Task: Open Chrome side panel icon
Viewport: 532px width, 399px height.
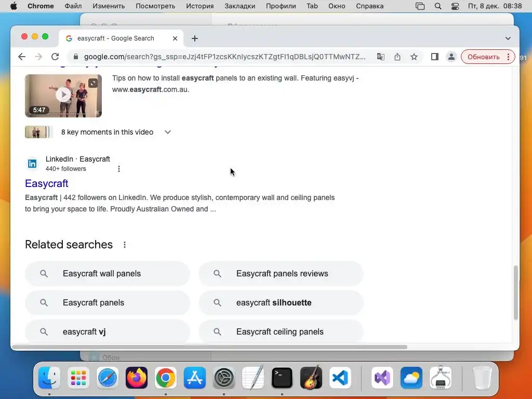Action: [435, 57]
